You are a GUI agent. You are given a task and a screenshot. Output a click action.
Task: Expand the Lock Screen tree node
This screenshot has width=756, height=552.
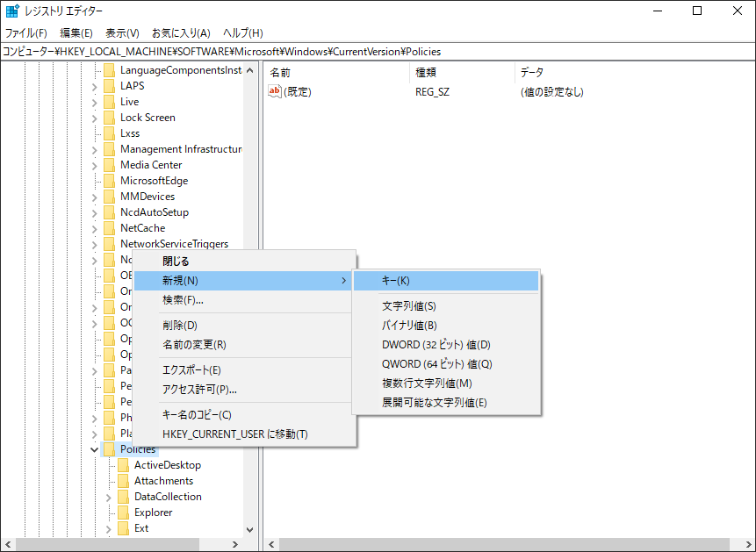pyautogui.click(x=94, y=117)
